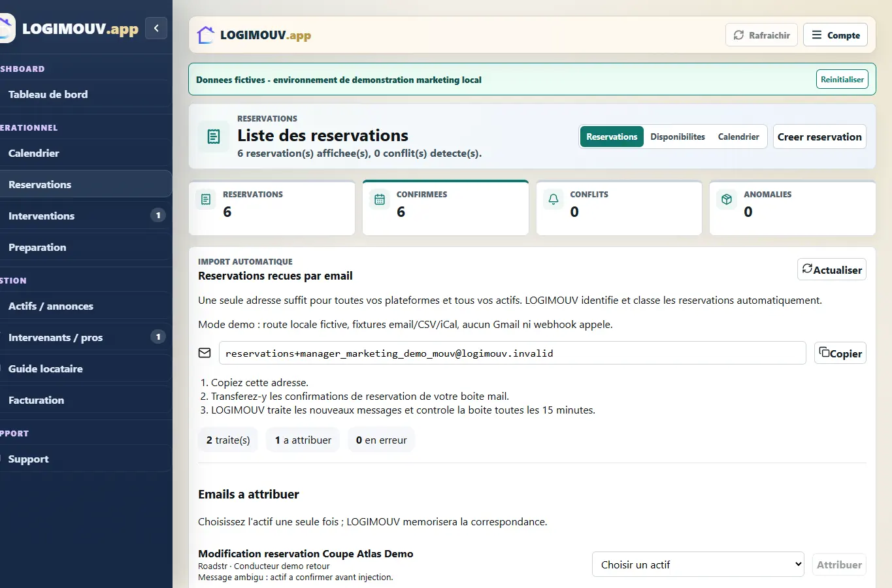Image resolution: width=892 pixels, height=588 pixels.
Task: Open Support in the sidebar
Action: pos(85,459)
